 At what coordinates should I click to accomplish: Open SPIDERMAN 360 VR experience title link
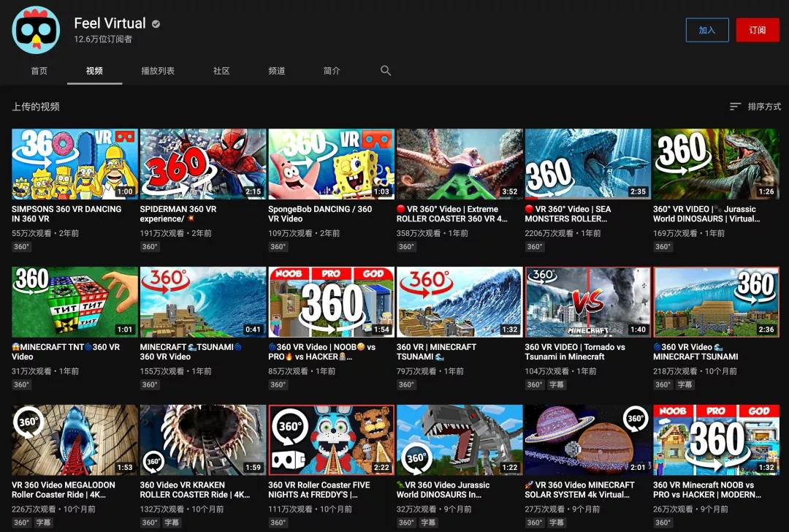point(178,213)
